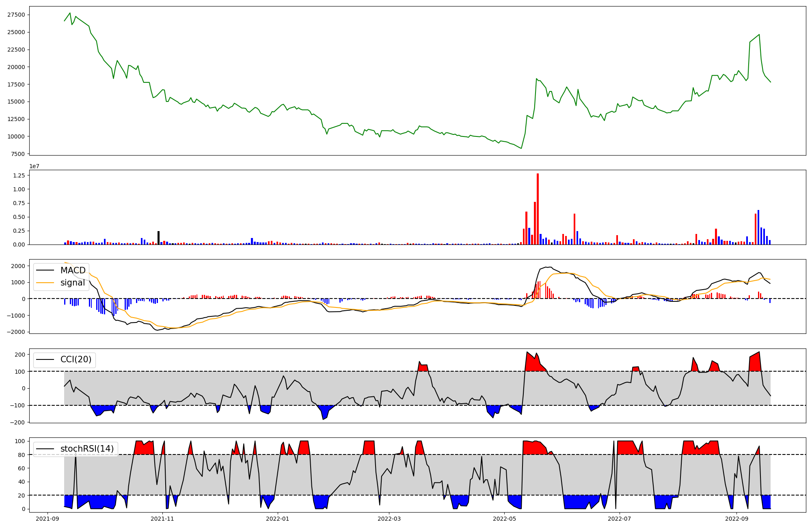This screenshot has width=812, height=528.
Task: Click the 2022-03 x-axis date label
Action: tap(389, 519)
